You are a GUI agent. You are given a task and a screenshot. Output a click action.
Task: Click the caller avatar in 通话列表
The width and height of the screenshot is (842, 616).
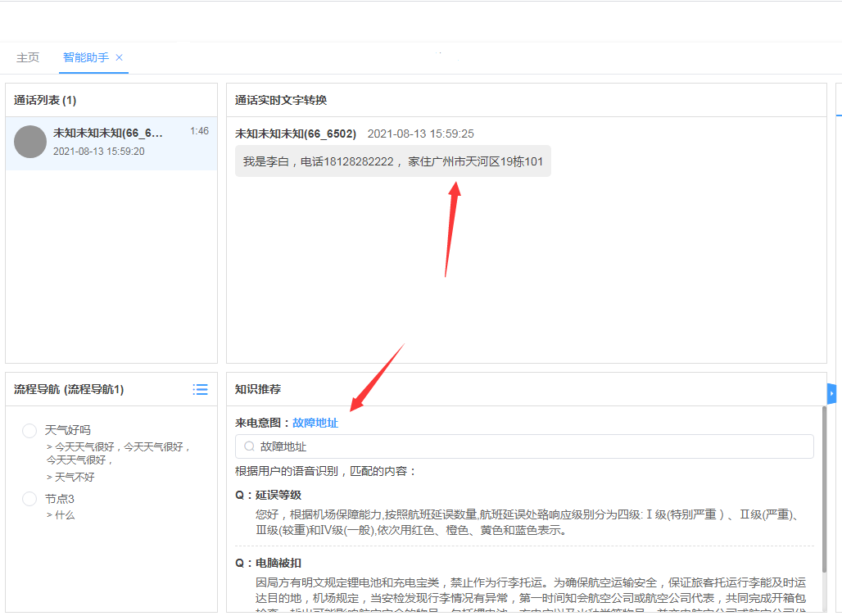click(29, 142)
